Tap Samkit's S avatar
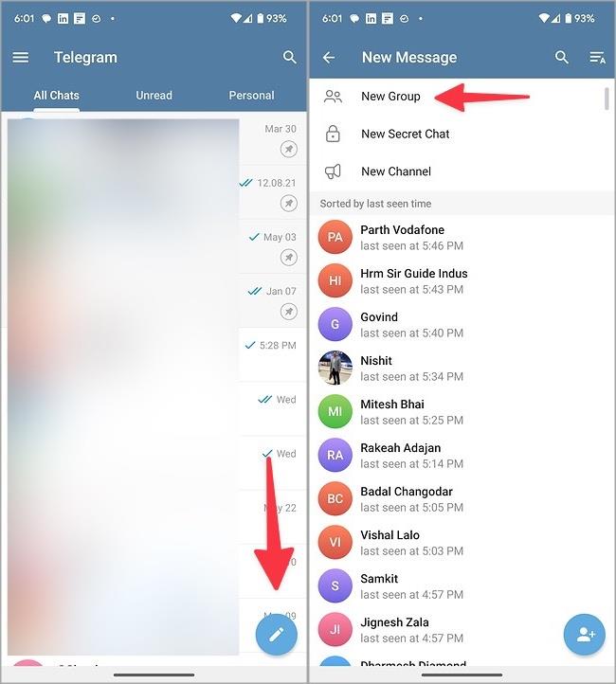The width and height of the screenshot is (616, 684). [335, 585]
